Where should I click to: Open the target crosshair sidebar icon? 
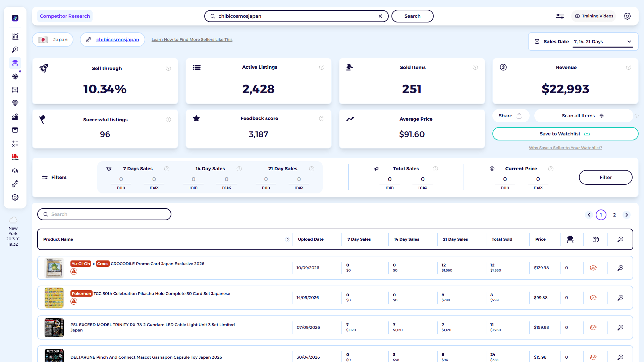point(15,76)
